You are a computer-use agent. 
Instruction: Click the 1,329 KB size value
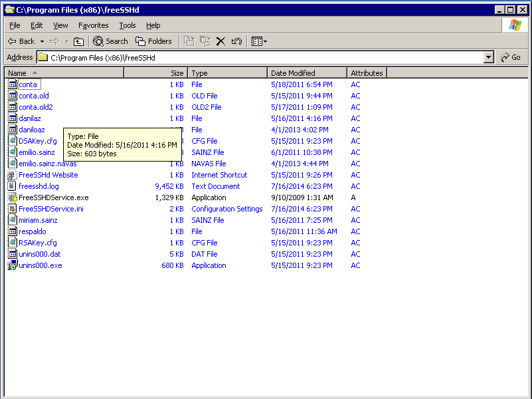coord(169,198)
